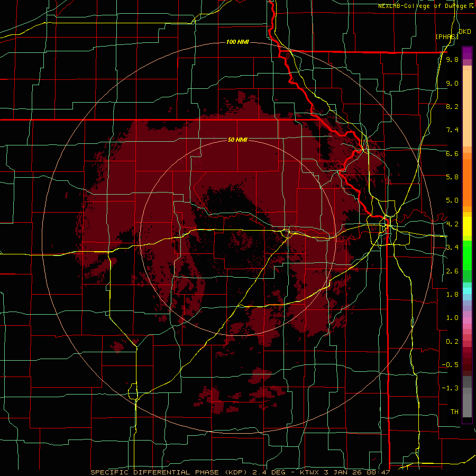The height and width of the screenshot is (476, 476).
Task: Pick the peach segment of the color bar
Action: (x=467, y=109)
